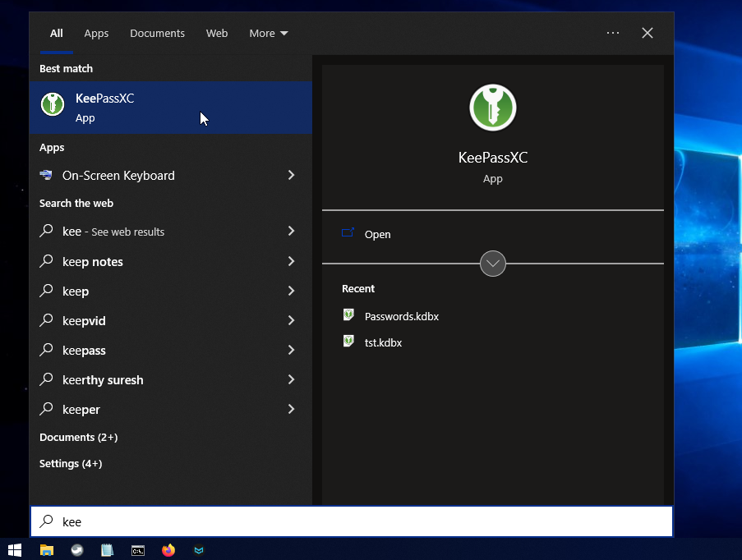Open File Explorer from the taskbar

pyautogui.click(x=46, y=550)
